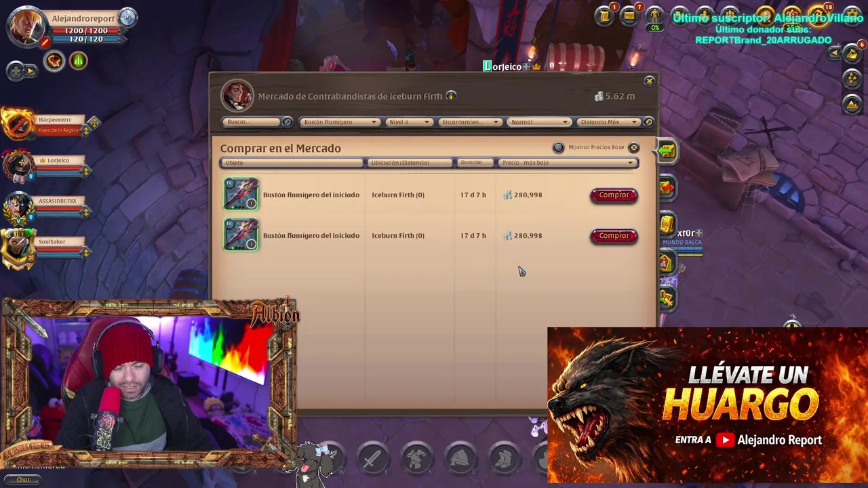This screenshot has width=868, height=488.
Task: Click the blue energy bar 120 / 120
Action: [x=85, y=40]
